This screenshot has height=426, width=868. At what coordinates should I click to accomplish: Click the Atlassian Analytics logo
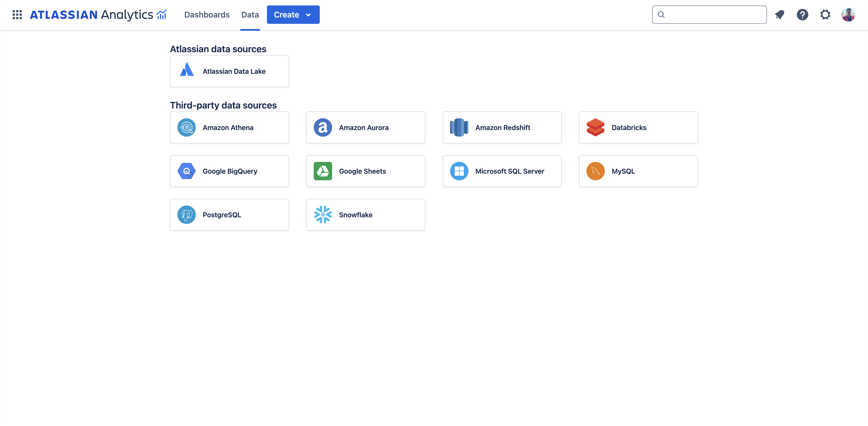pyautogui.click(x=98, y=14)
